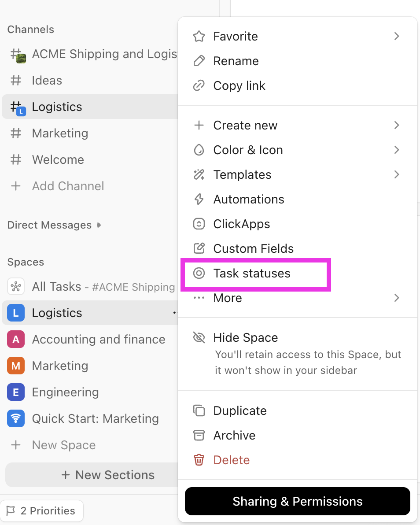This screenshot has width=420, height=525.
Task: Select Hide Space from the menu
Action: pos(245,337)
